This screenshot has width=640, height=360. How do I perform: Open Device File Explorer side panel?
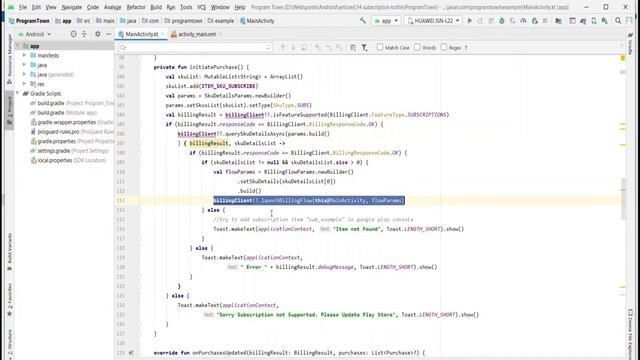pos(630,333)
